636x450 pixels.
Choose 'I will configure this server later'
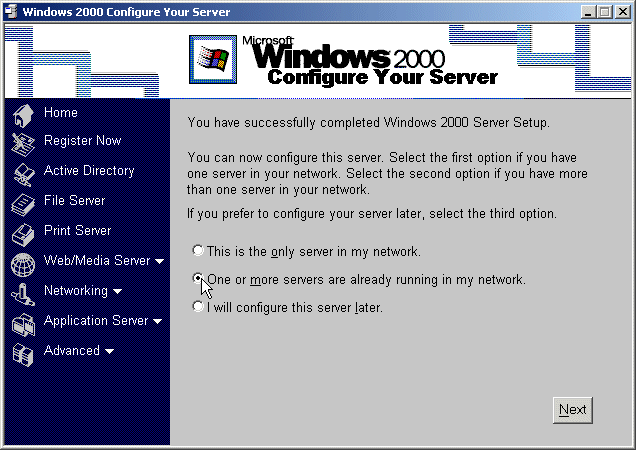(x=198, y=307)
